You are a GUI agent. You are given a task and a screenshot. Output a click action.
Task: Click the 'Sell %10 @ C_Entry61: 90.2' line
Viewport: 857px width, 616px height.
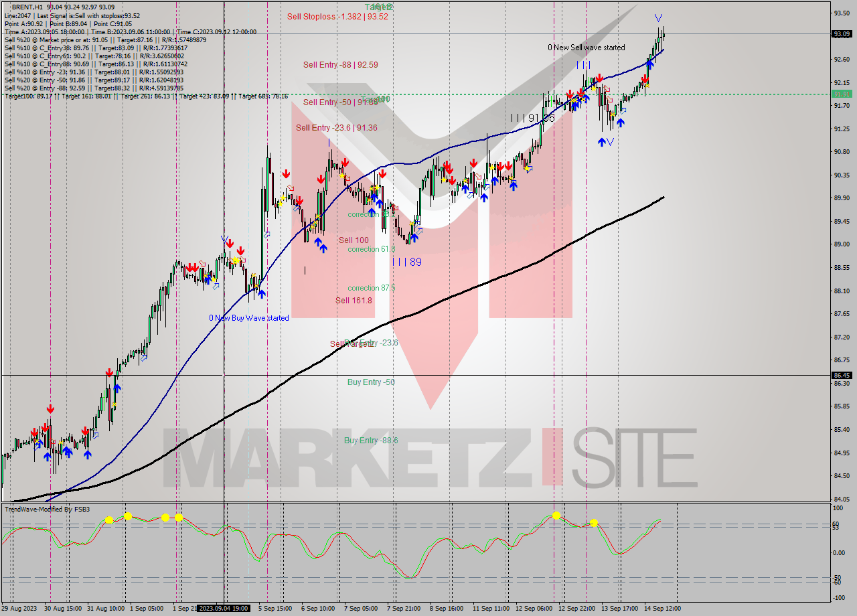pyautogui.click(x=96, y=56)
